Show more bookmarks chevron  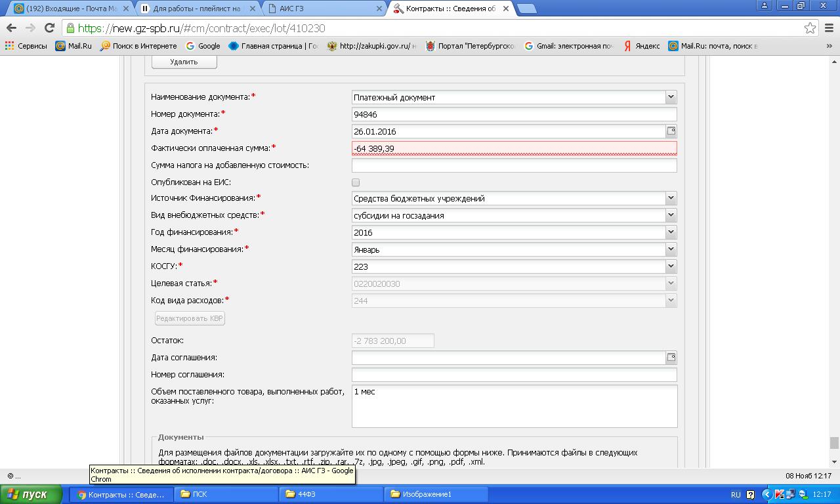click(x=829, y=46)
